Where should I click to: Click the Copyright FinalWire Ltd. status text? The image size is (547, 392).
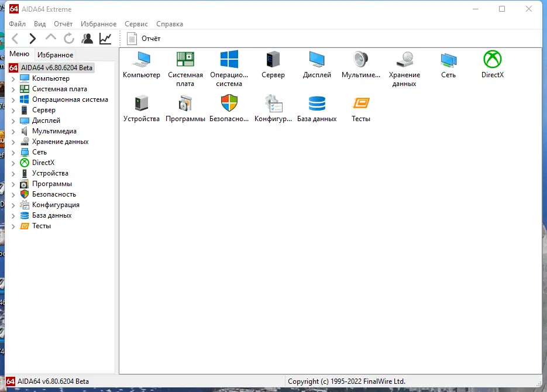point(346,381)
